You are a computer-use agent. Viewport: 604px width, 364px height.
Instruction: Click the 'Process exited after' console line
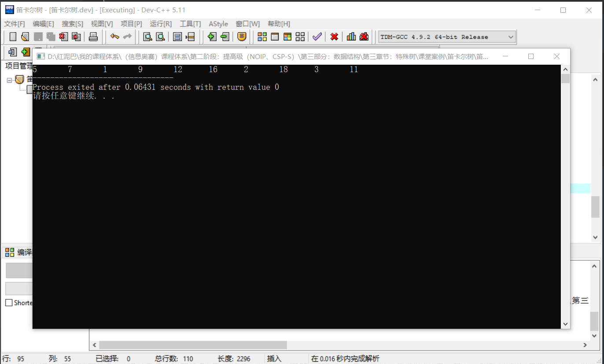pos(156,87)
